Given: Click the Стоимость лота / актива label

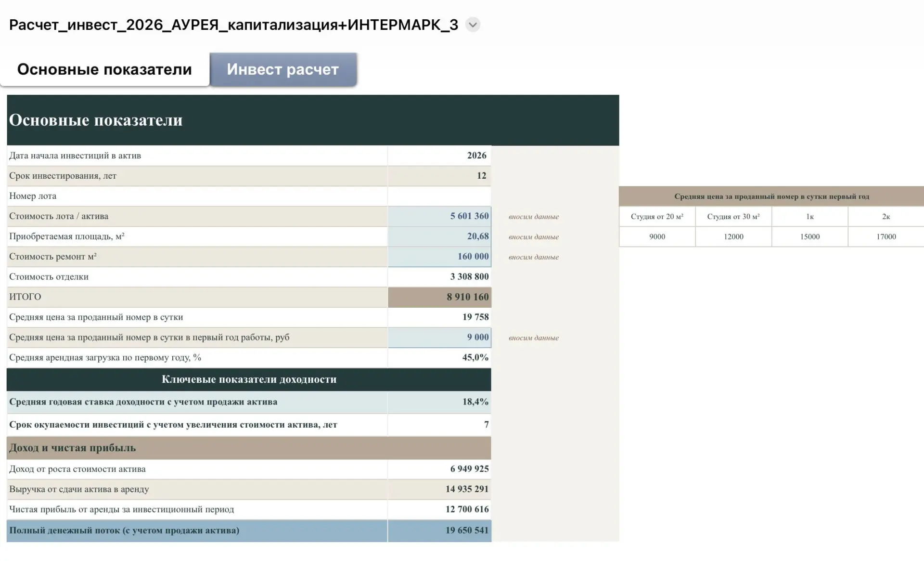Looking at the screenshot, I should [x=59, y=216].
